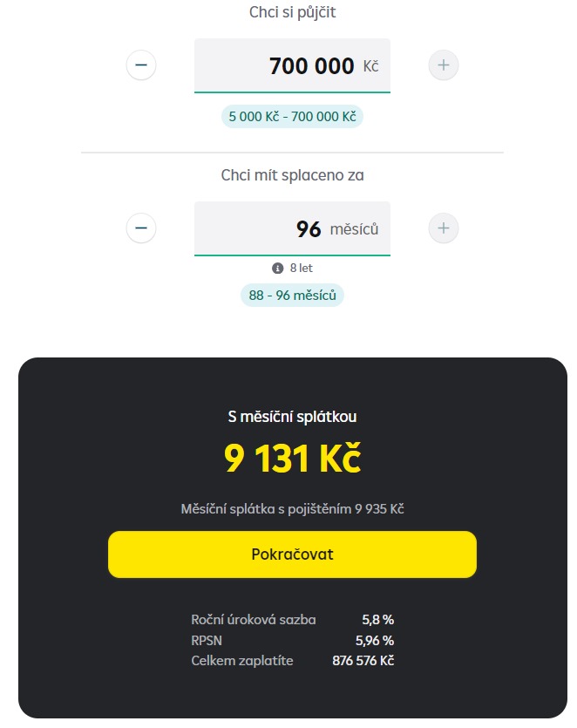This screenshot has width=577, height=728.
Task: Increase the loan amount with plus button
Action: click(444, 65)
